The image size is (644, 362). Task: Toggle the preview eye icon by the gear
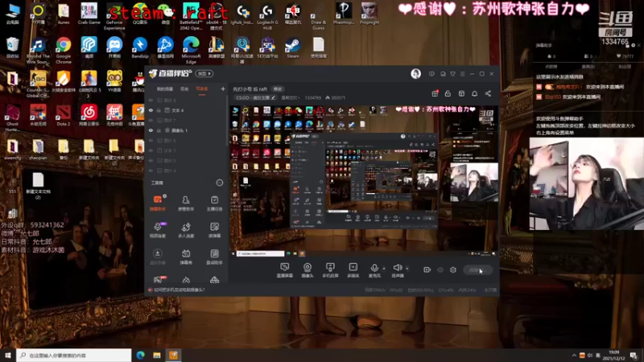click(x=440, y=269)
